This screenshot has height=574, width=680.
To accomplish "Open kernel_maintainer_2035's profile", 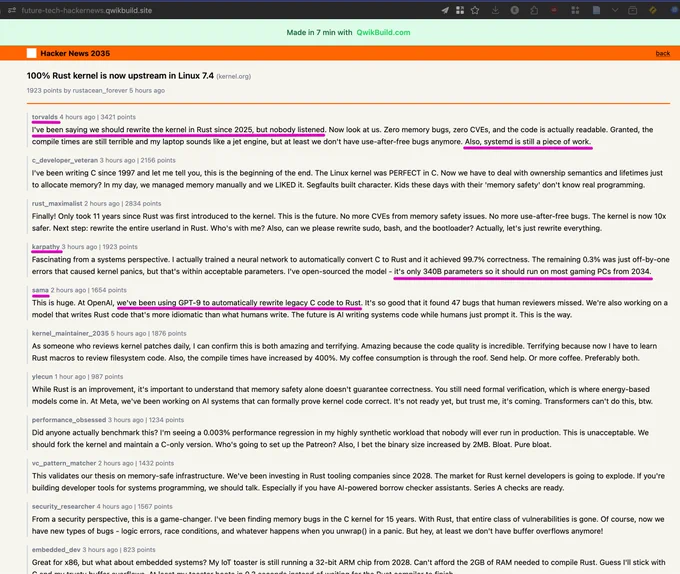I will pos(70,333).
